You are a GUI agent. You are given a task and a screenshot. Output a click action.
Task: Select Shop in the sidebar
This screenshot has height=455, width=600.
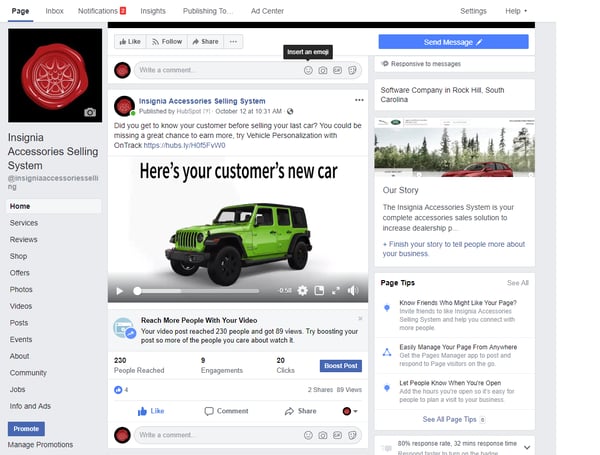[18, 256]
